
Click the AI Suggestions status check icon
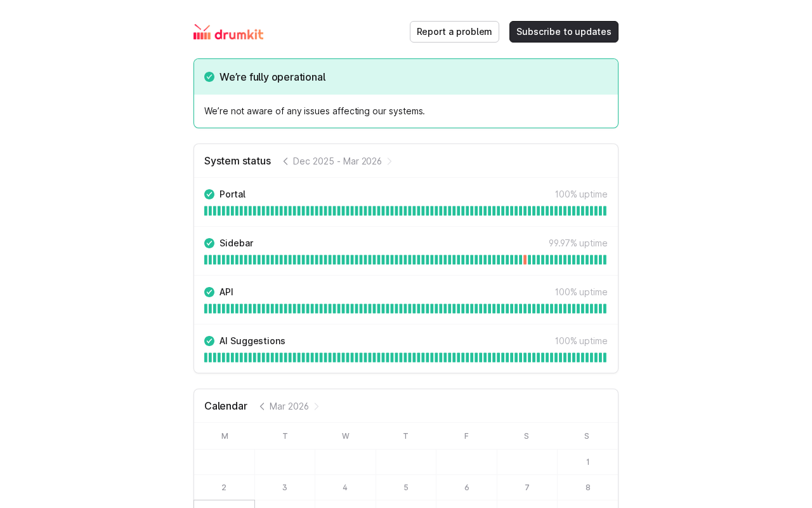pyautogui.click(x=209, y=341)
